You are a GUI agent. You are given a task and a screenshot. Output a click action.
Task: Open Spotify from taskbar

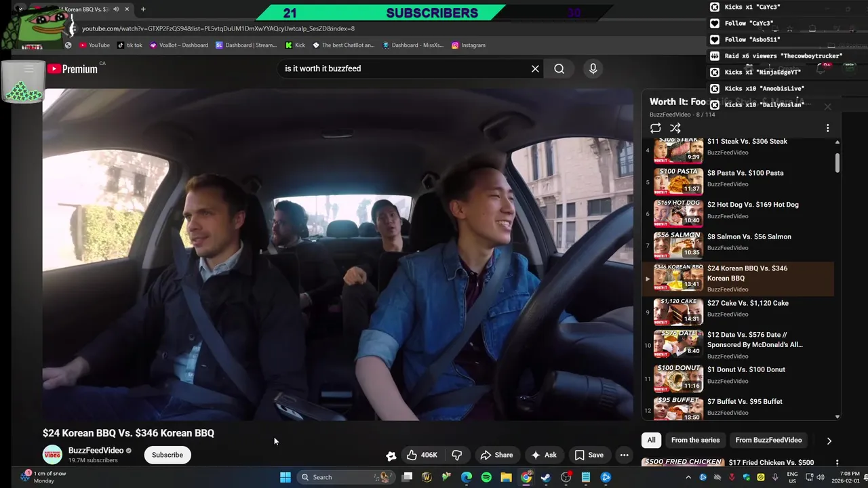click(x=486, y=477)
